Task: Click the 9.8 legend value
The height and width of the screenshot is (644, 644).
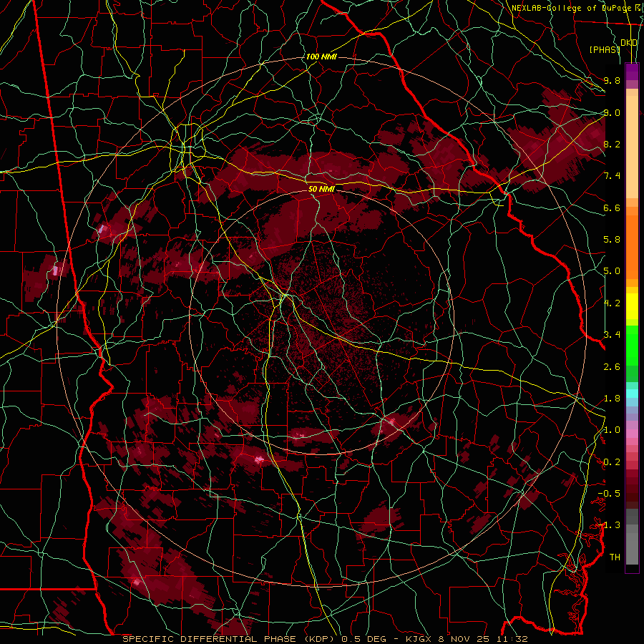Action: (x=612, y=80)
